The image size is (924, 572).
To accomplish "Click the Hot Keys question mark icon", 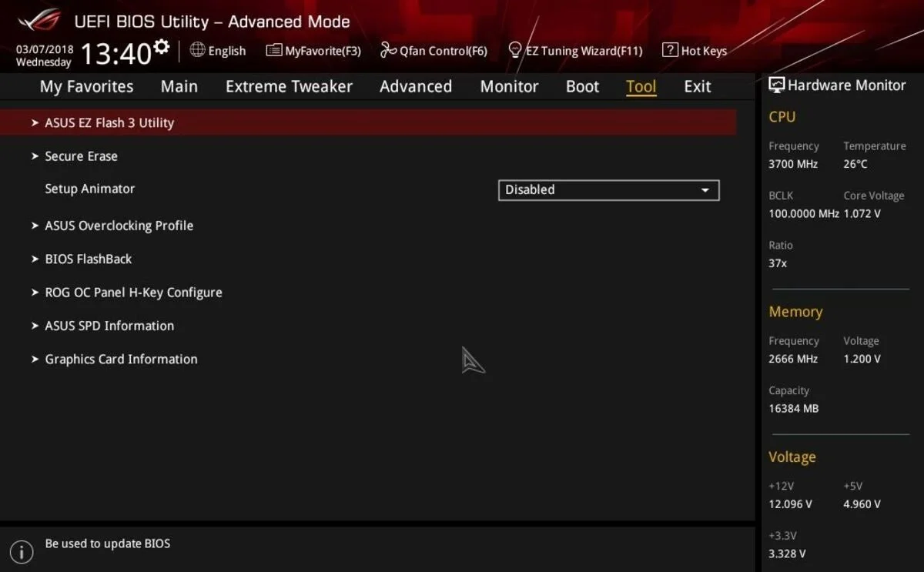I will [x=670, y=51].
